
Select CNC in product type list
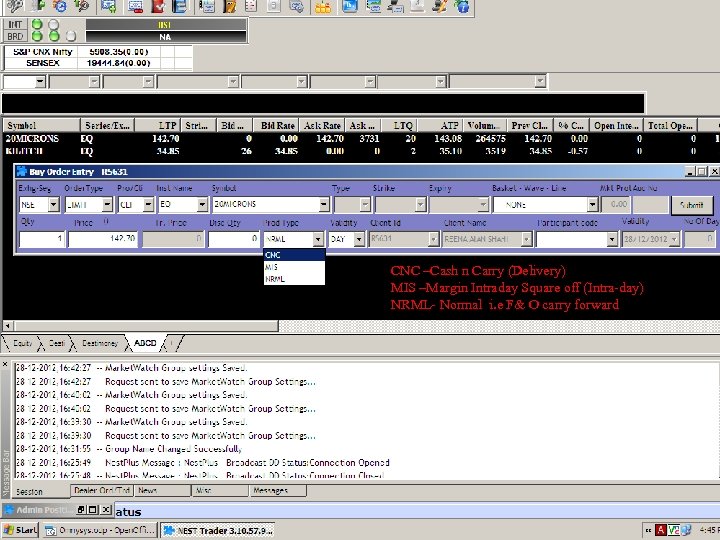[x=294, y=255]
